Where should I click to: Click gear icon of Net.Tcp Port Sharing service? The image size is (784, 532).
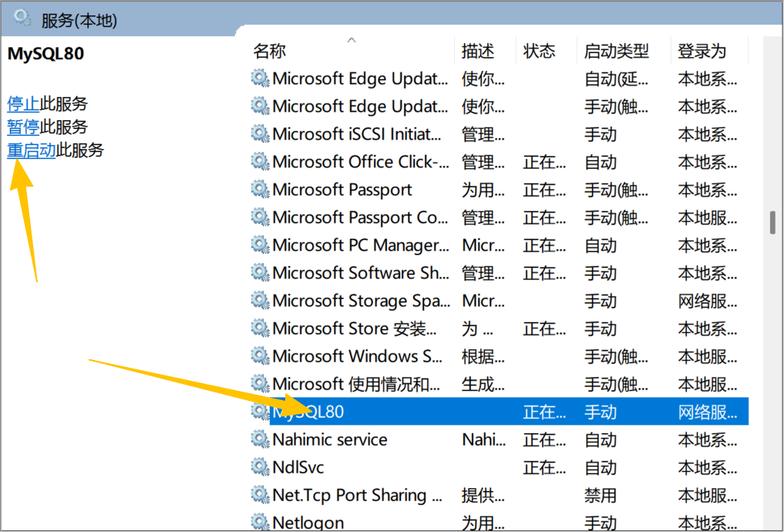tap(260, 494)
